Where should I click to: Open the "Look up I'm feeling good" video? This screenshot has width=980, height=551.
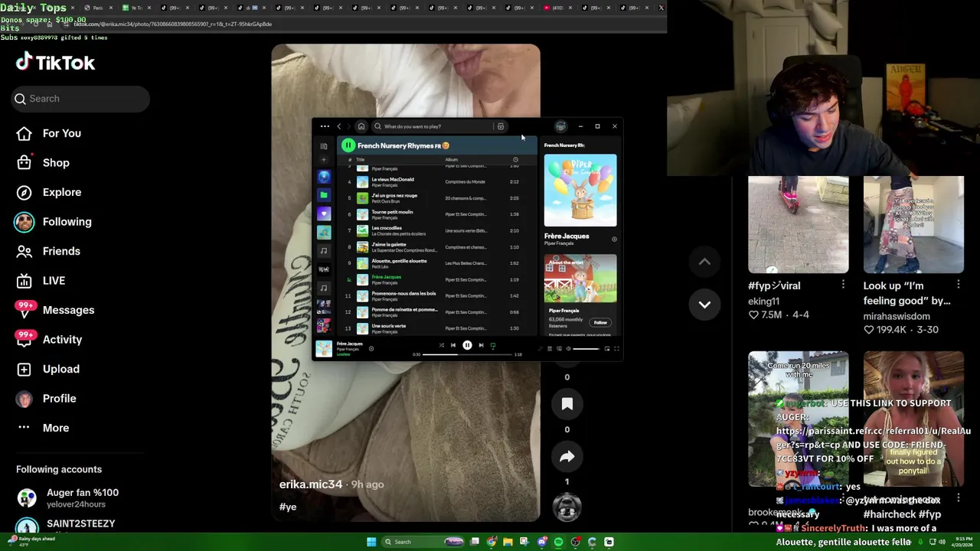[913, 224]
